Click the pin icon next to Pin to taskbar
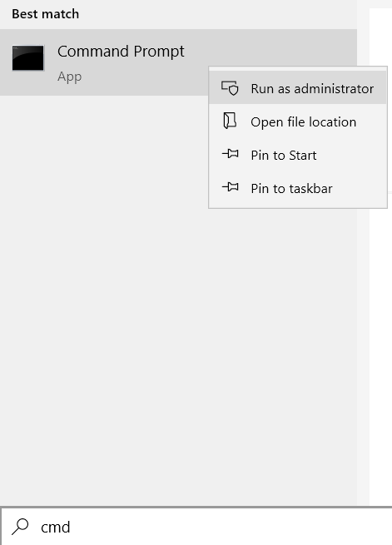Screen dimensions: 392x545 click(231, 187)
